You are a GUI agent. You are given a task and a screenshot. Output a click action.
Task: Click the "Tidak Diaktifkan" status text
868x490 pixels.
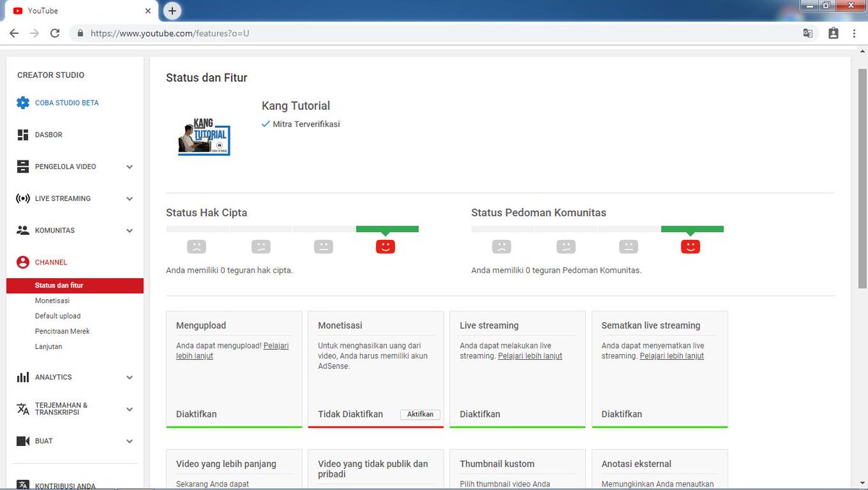point(351,414)
